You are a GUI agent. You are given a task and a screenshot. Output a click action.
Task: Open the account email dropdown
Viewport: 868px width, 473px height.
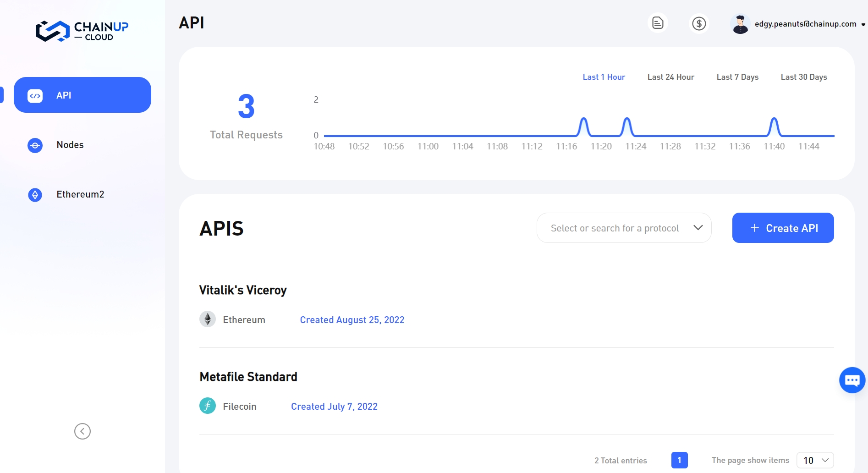click(x=810, y=24)
